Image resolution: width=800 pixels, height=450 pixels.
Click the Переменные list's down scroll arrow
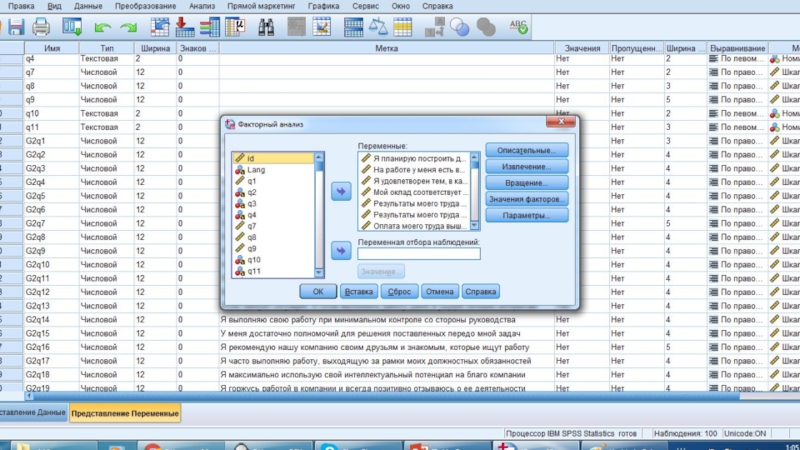coord(474,226)
